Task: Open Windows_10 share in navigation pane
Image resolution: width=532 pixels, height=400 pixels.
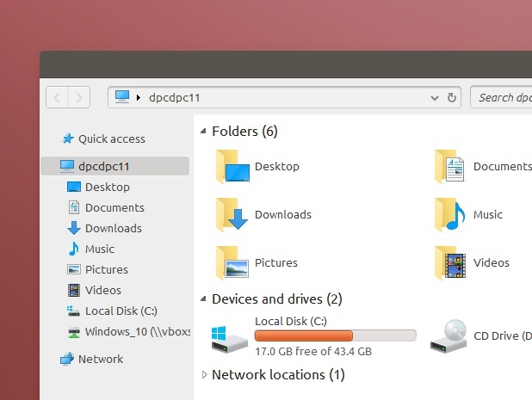Action: pos(138,331)
